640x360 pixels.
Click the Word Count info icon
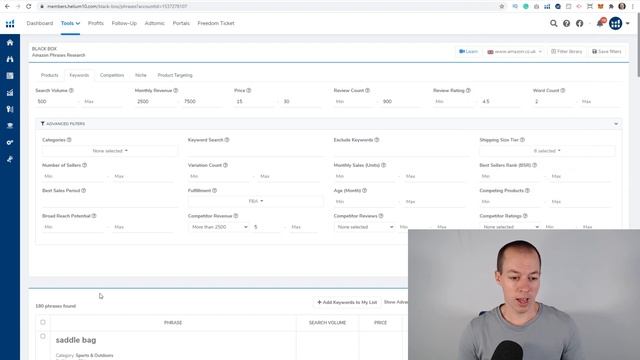click(x=563, y=90)
